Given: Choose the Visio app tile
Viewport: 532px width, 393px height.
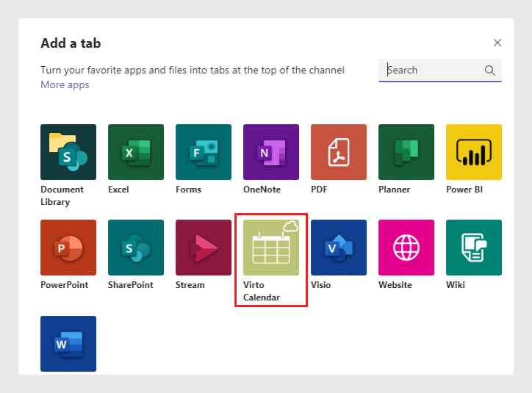Looking at the screenshot, I should [x=339, y=248].
